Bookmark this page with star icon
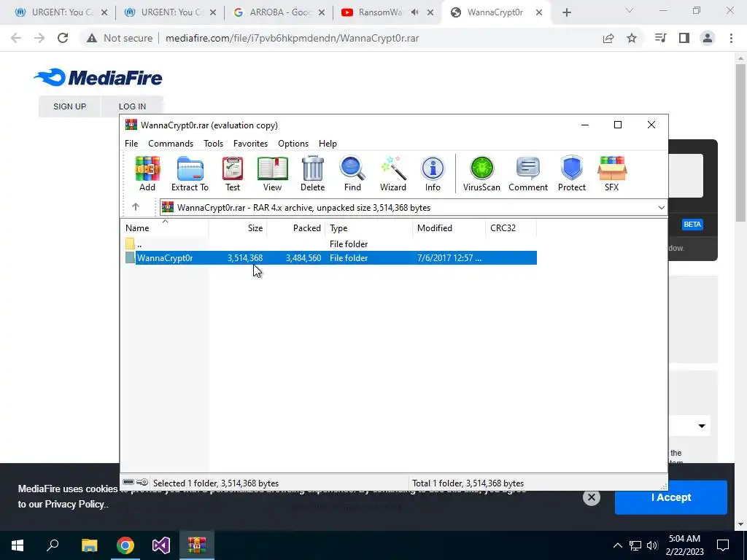Screen dimensions: 747x560 [632, 38]
